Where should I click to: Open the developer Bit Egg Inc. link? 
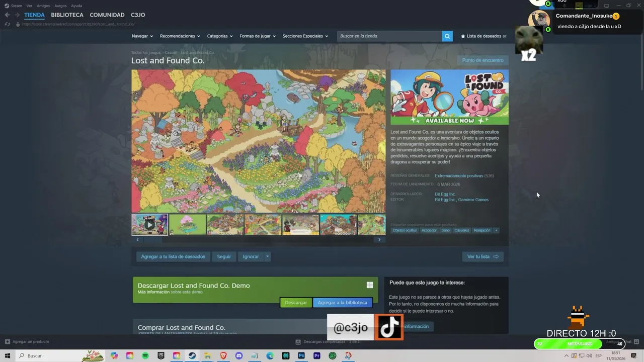pos(445,194)
